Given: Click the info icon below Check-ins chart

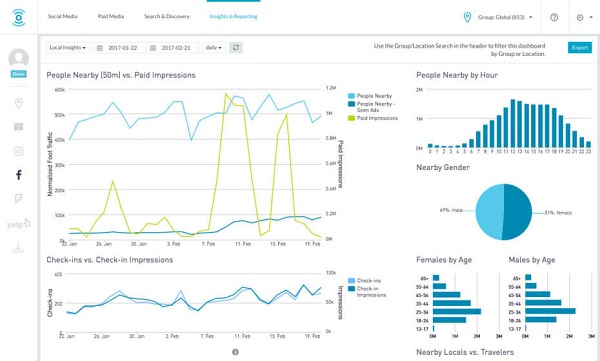Looking at the screenshot, I should pyautogui.click(x=235, y=352).
